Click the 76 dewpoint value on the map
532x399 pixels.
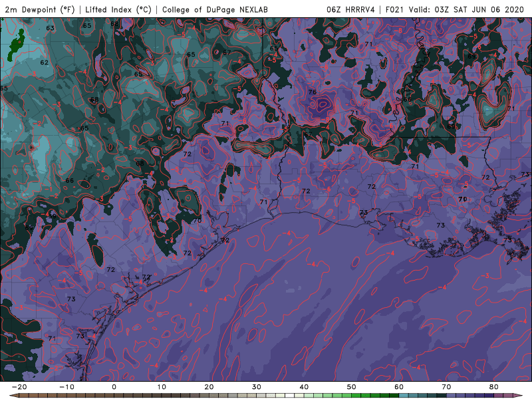click(x=313, y=92)
